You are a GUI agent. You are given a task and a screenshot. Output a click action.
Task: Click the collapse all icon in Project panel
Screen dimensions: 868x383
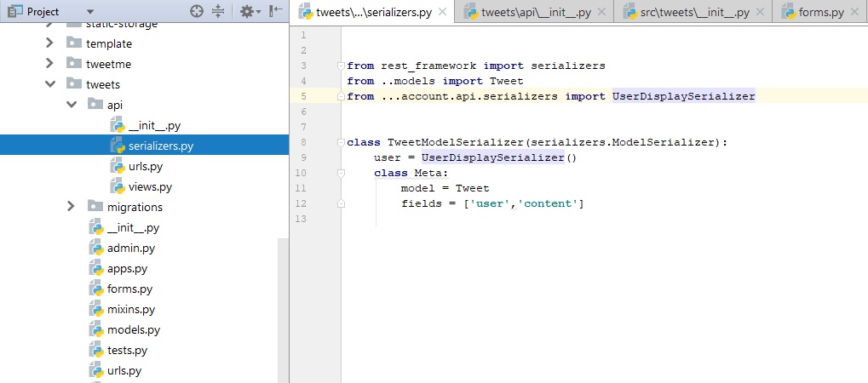[218, 11]
